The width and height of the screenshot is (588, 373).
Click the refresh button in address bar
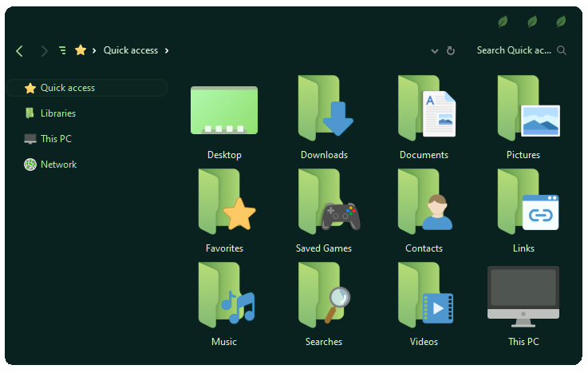[451, 50]
